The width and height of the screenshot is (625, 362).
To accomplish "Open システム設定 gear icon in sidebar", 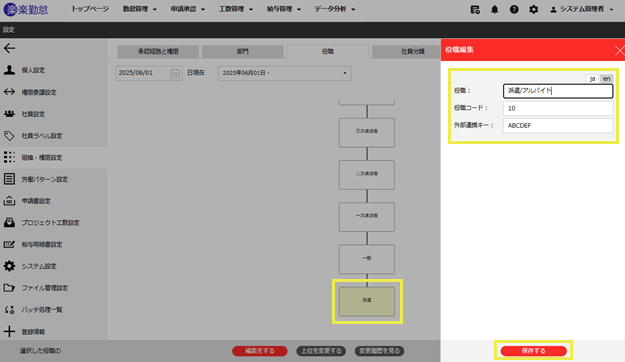I will point(9,266).
